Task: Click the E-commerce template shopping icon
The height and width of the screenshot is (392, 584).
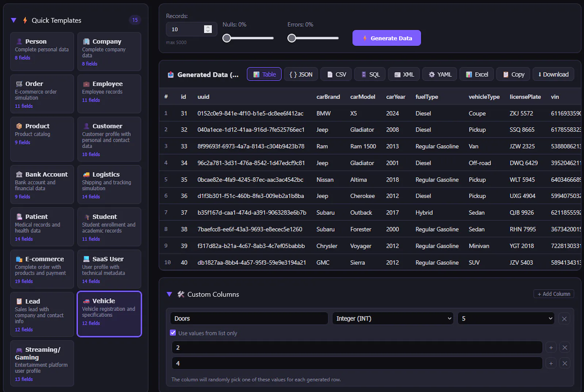Action: 19,259
